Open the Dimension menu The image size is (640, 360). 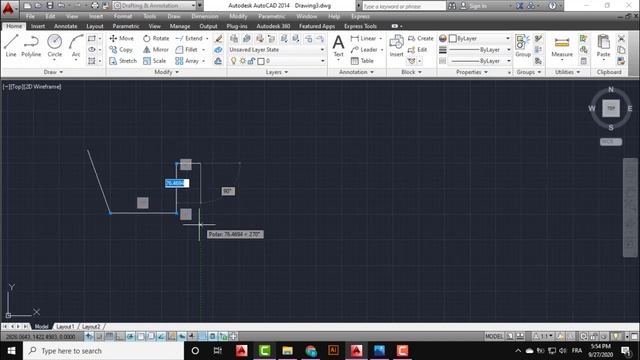click(x=204, y=16)
